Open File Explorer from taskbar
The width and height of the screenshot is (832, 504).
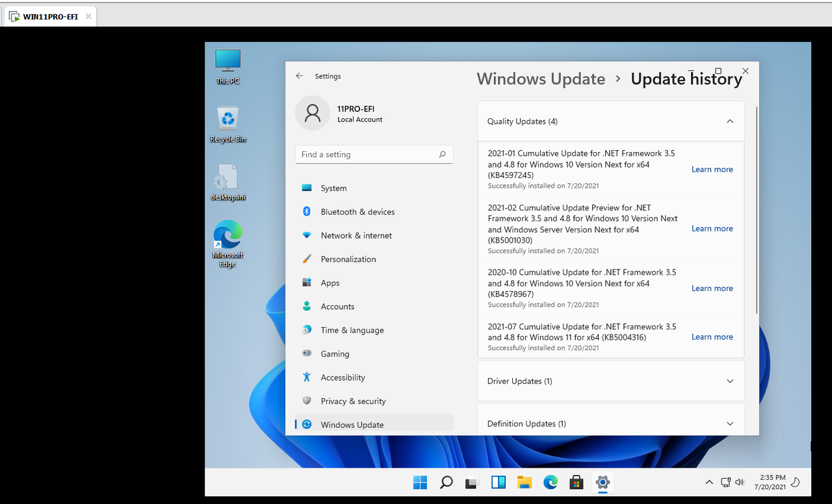coord(525,483)
